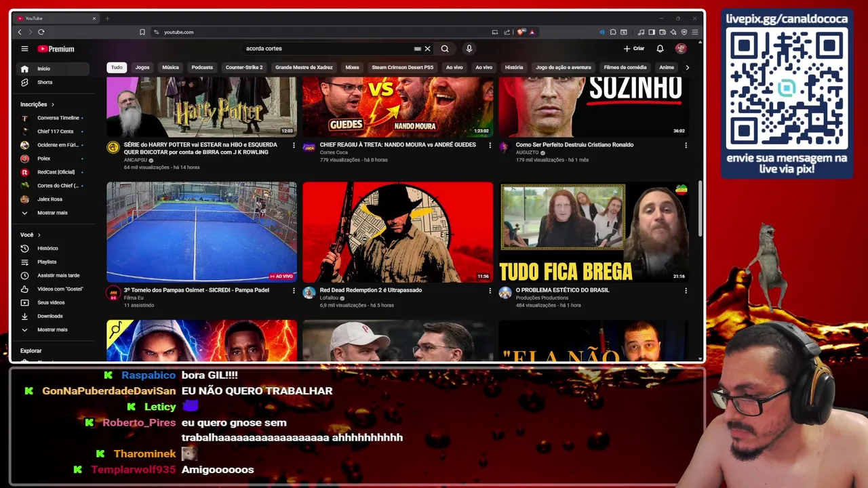Viewport: 868px width, 488px height.
Task: Select the Tudo filter chip
Action: pos(117,67)
